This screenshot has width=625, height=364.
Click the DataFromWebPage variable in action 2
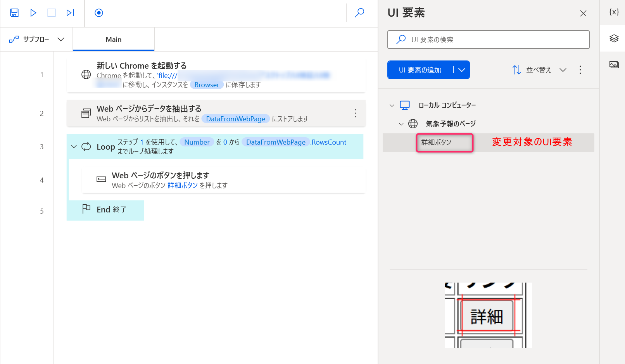pyautogui.click(x=236, y=119)
